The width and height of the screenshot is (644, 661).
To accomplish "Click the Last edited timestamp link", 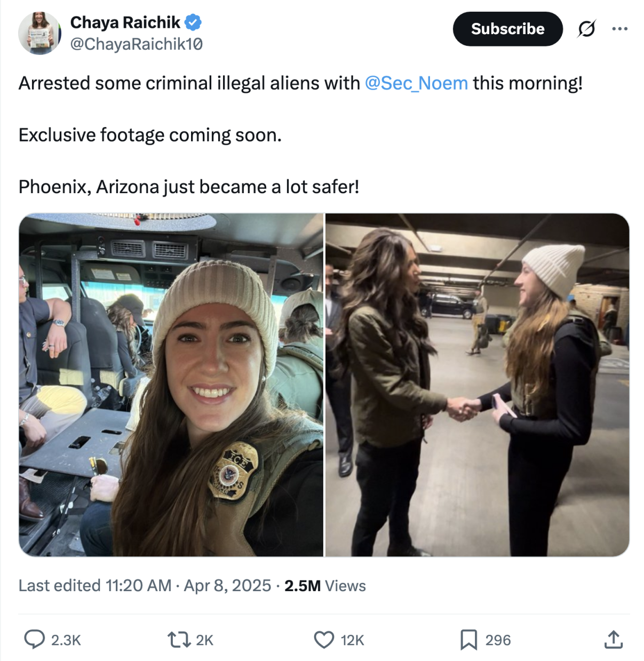I will [x=145, y=585].
